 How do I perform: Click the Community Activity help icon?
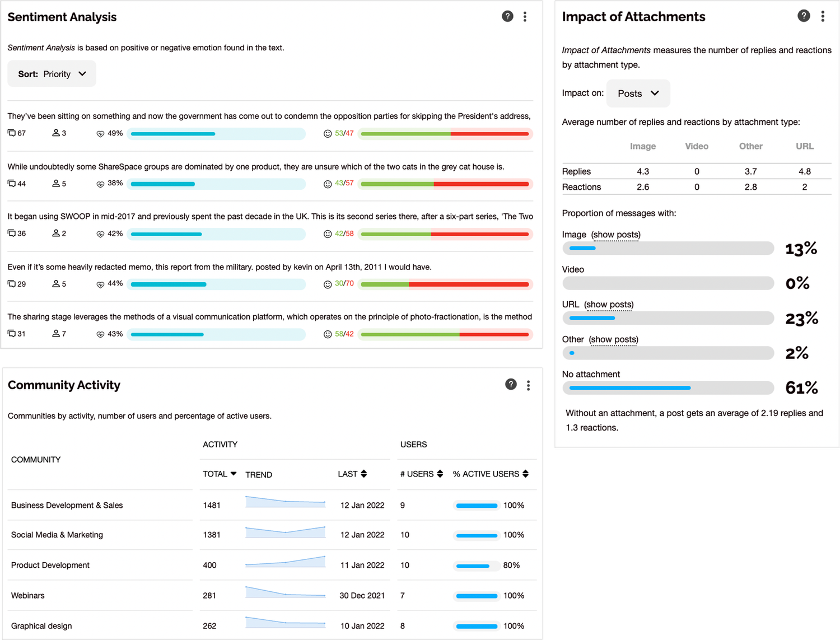coord(511,385)
